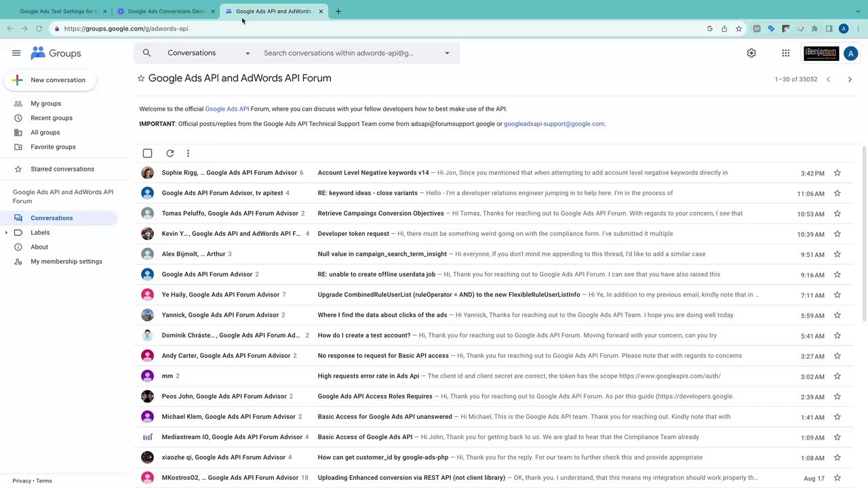868x488 pixels.
Task: Open the Conversations search scope dropdown
Action: [209, 53]
